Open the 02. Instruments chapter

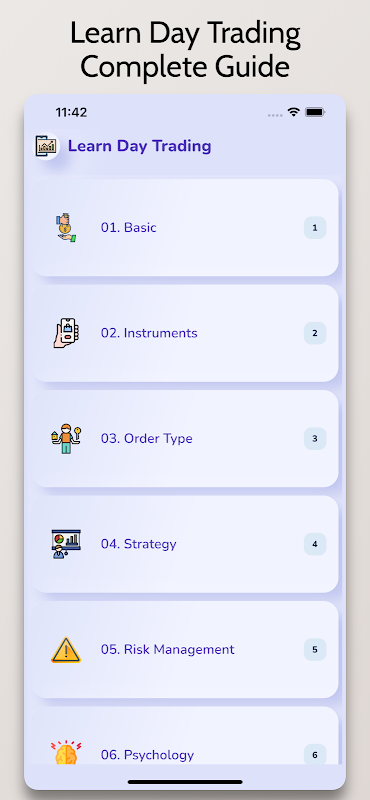click(x=185, y=333)
